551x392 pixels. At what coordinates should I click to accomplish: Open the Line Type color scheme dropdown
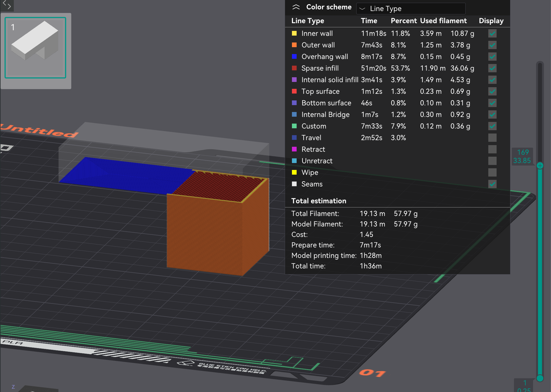411,9
